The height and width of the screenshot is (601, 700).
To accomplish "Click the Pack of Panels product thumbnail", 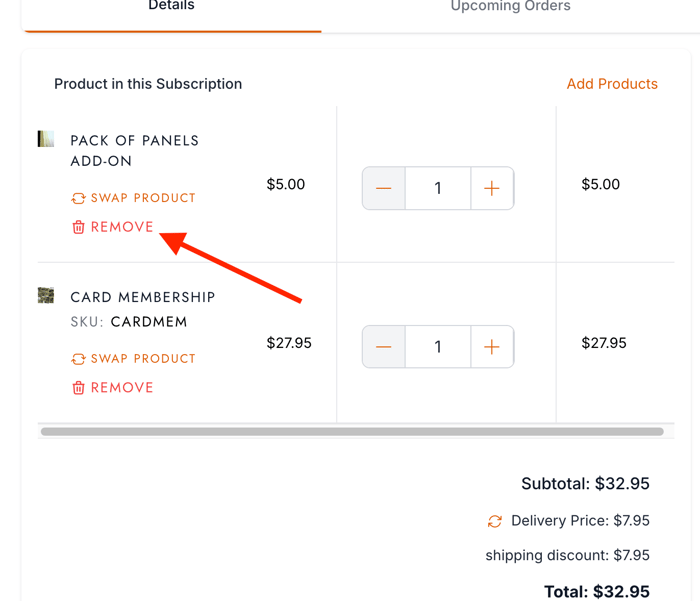I will click(x=46, y=139).
